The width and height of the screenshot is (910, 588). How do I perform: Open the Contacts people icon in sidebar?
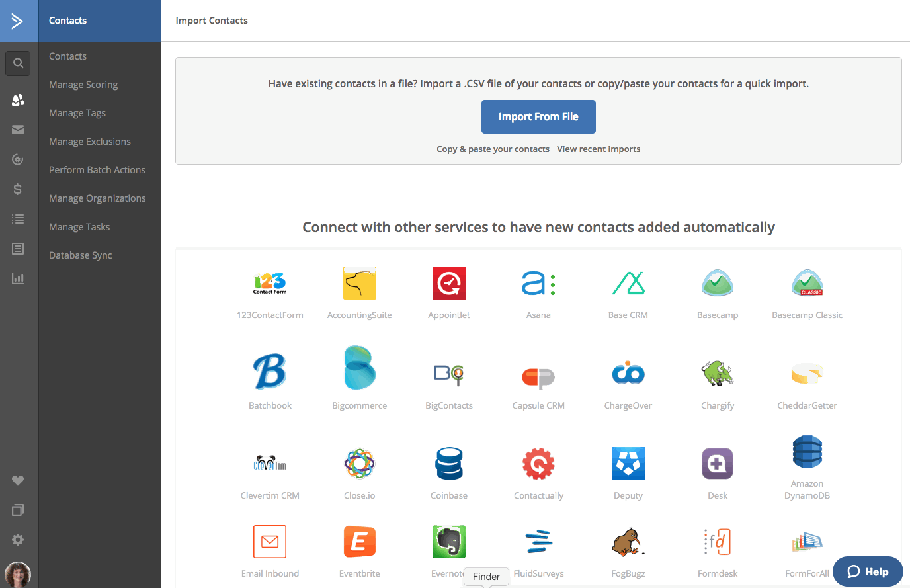[x=18, y=100]
